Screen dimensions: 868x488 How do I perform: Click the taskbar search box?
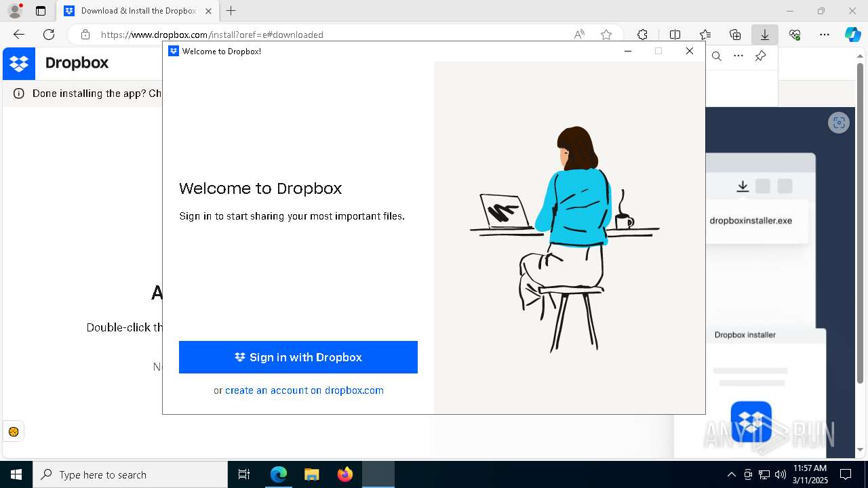pos(130,474)
